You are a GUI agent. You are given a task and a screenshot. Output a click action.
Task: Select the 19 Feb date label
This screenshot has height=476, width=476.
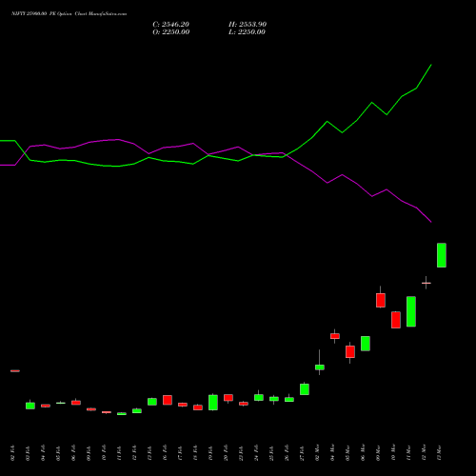[210, 453]
